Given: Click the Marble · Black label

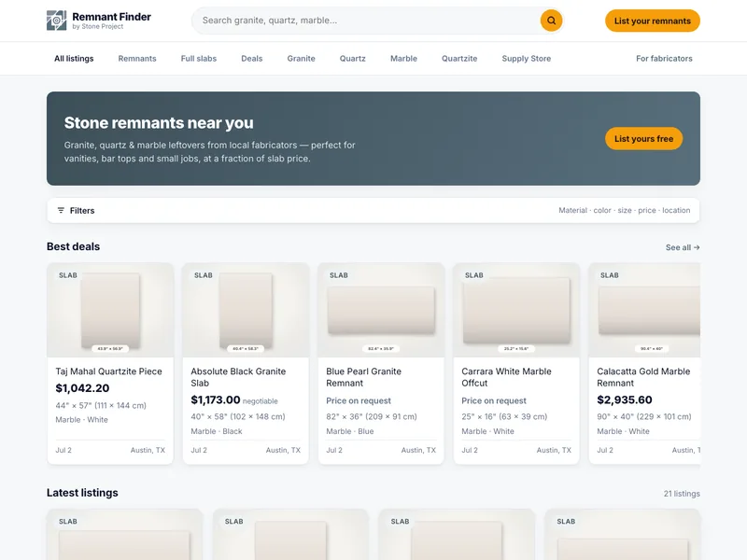Looking at the screenshot, I should (217, 431).
